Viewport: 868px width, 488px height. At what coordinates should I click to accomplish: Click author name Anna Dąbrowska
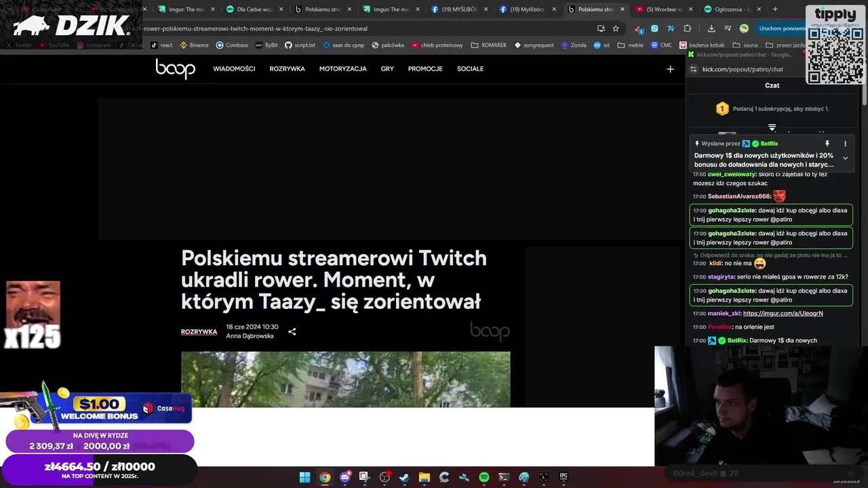click(250, 336)
